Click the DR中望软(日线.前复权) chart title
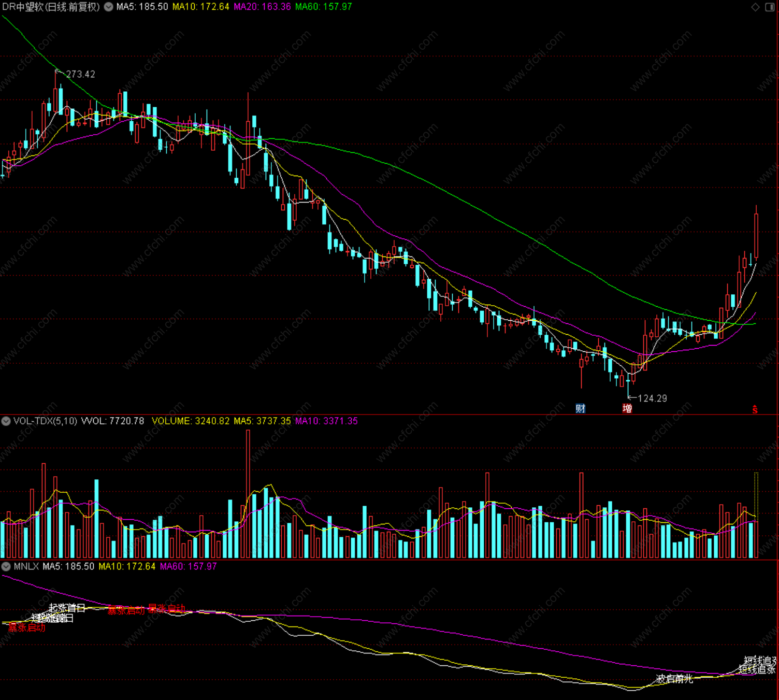The height and width of the screenshot is (700, 779). pyautogui.click(x=51, y=7)
